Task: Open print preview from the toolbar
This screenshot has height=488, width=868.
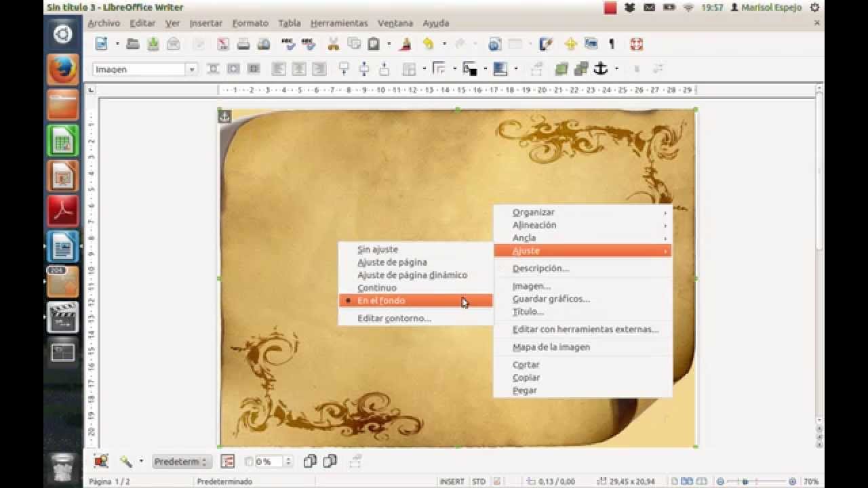Action: (264, 44)
